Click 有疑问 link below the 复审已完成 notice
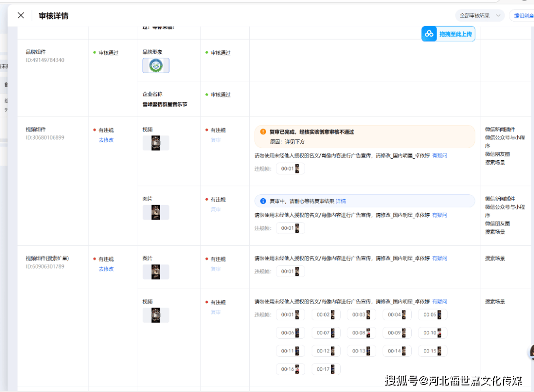The width and height of the screenshot is (534, 392). [440, 155]
